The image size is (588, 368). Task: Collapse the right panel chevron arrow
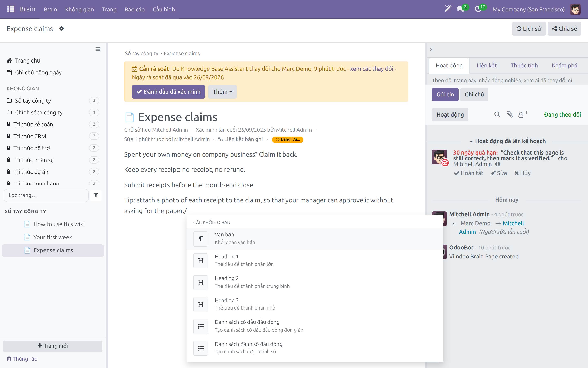431,49
